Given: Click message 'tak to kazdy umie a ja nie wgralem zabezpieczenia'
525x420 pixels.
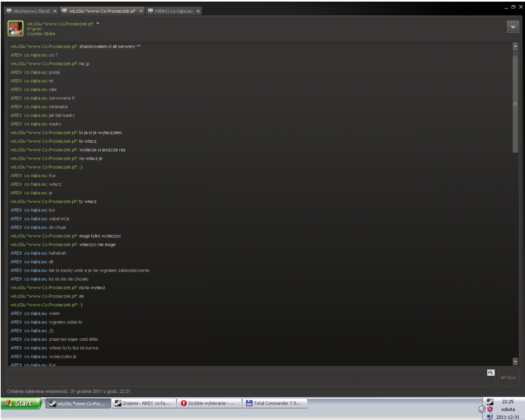Looking at the screenshot, I should (x=99, y=270).
